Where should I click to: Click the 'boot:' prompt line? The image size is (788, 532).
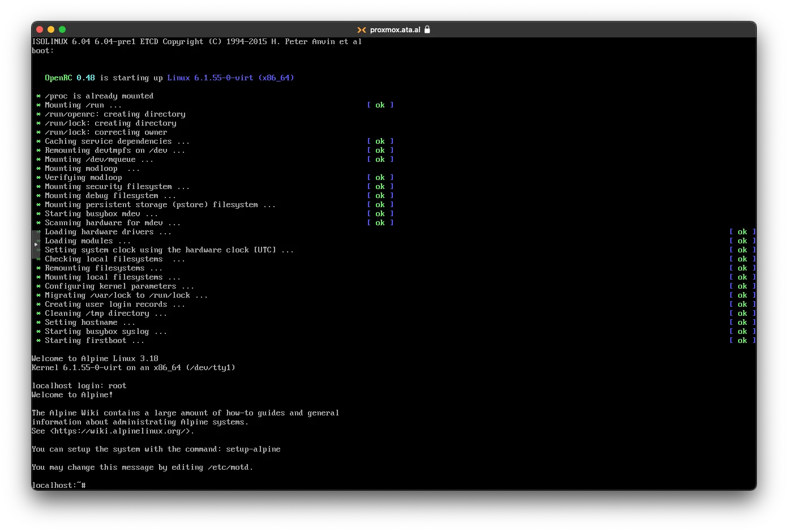(43, 51)
